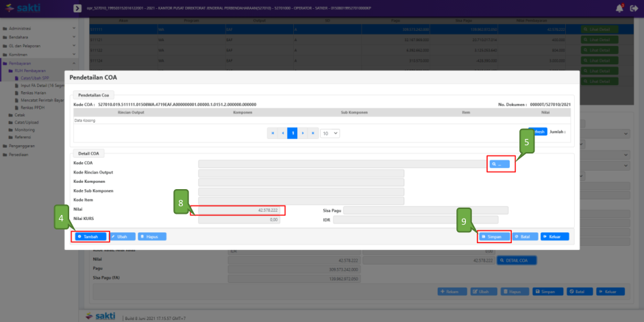Screen dimensions: 644x322
Task: Select page 1 in paginator
Action: (293, 133)
